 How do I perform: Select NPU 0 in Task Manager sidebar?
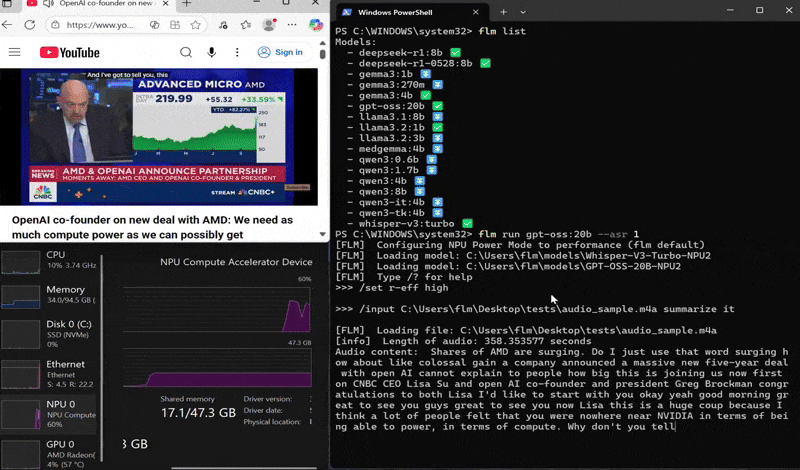[x=49, y=414]
